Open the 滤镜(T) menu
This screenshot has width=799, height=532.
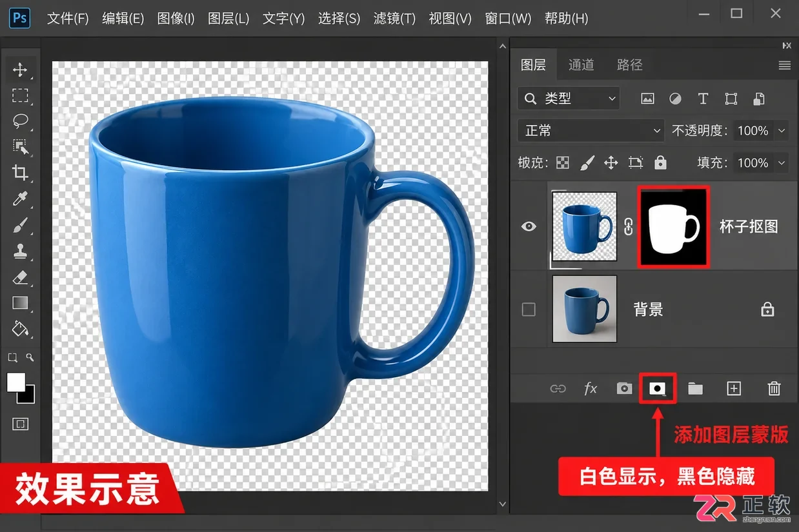[x=394, y=19]
